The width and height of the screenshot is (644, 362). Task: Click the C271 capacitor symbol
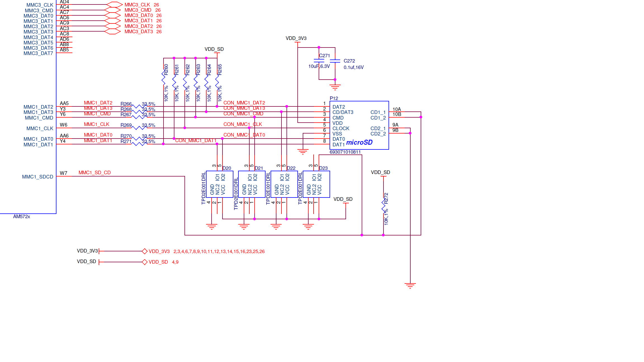[319, 61]
